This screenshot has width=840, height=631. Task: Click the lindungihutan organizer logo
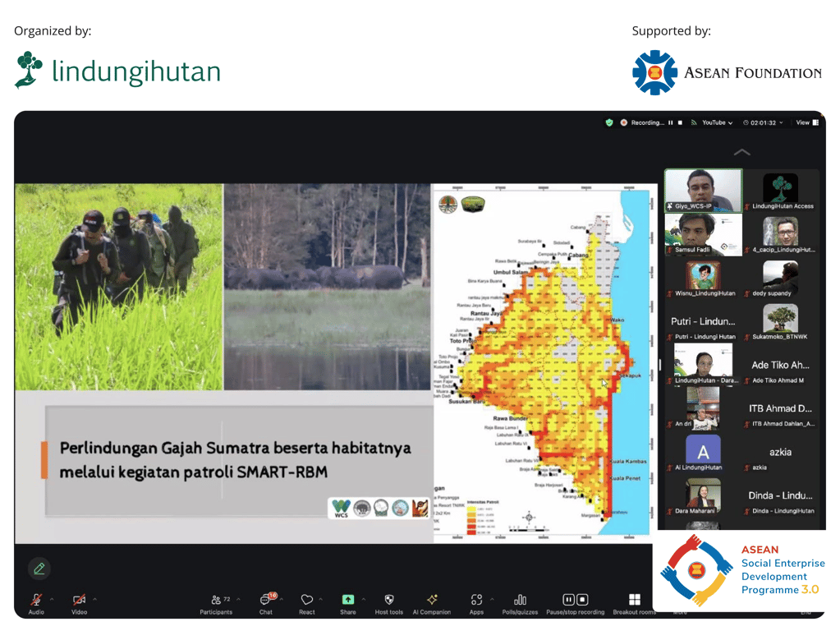click(x=118, y=70)
